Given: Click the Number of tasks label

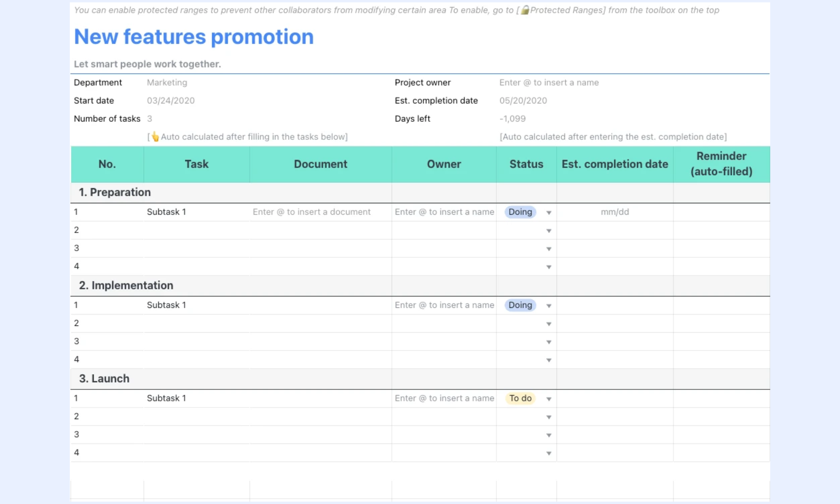Looking at the screenshot, I should coord(107,118).
